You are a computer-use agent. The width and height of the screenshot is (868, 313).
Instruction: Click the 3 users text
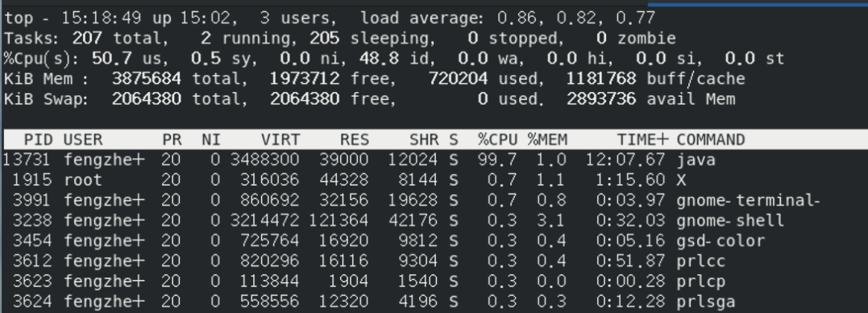pos(298,19)
